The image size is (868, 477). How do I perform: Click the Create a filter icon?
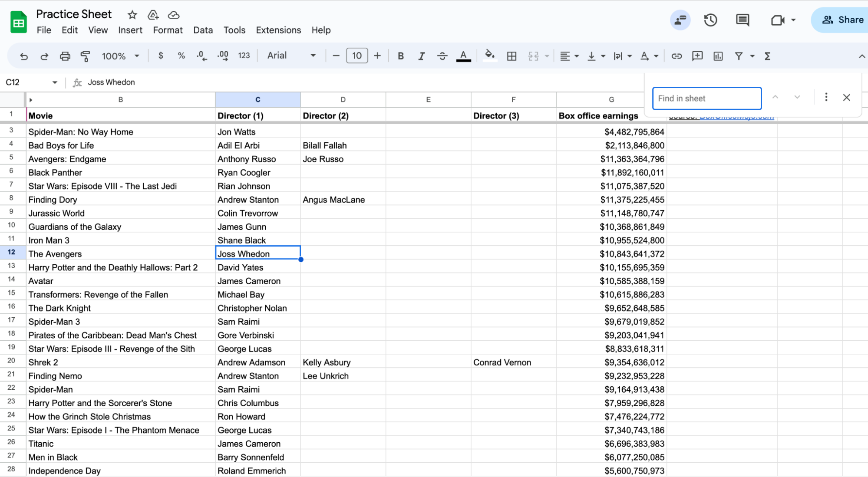point(739,56)
